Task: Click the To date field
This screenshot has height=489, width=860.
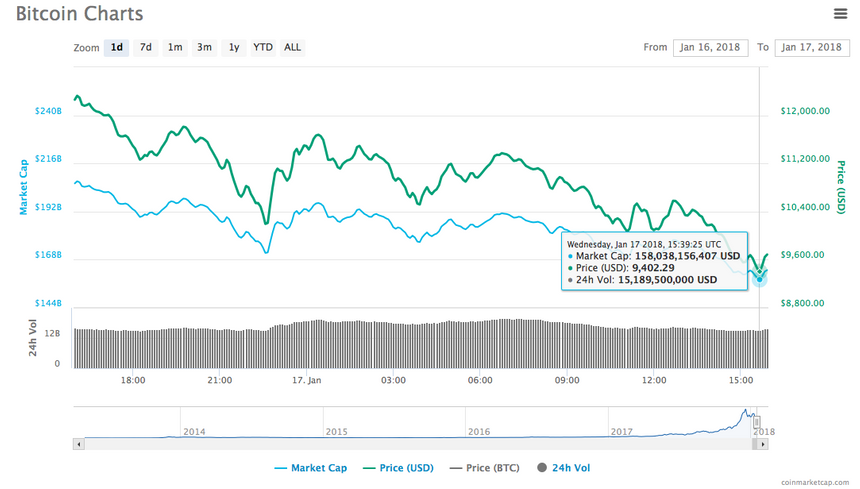Action: [811, 47]
